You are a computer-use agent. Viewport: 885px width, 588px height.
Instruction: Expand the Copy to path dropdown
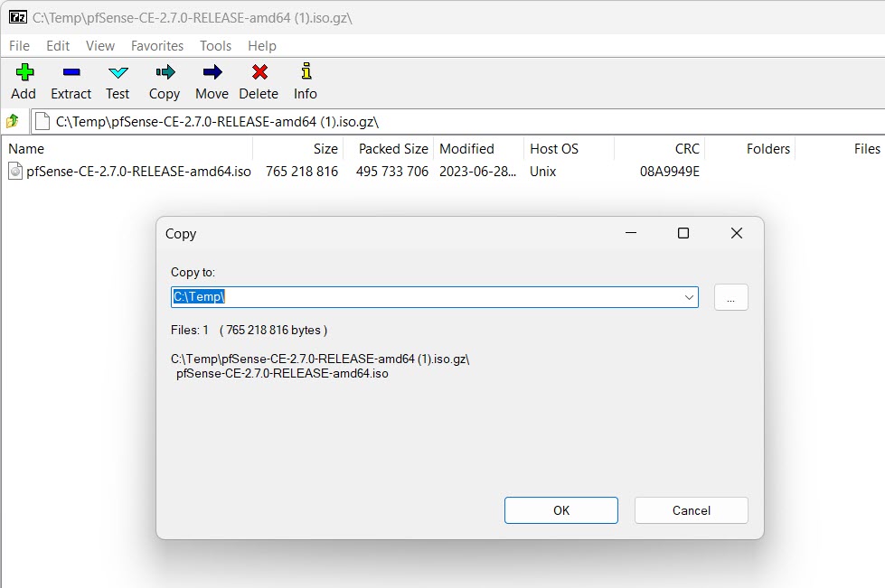pos(689,297)
